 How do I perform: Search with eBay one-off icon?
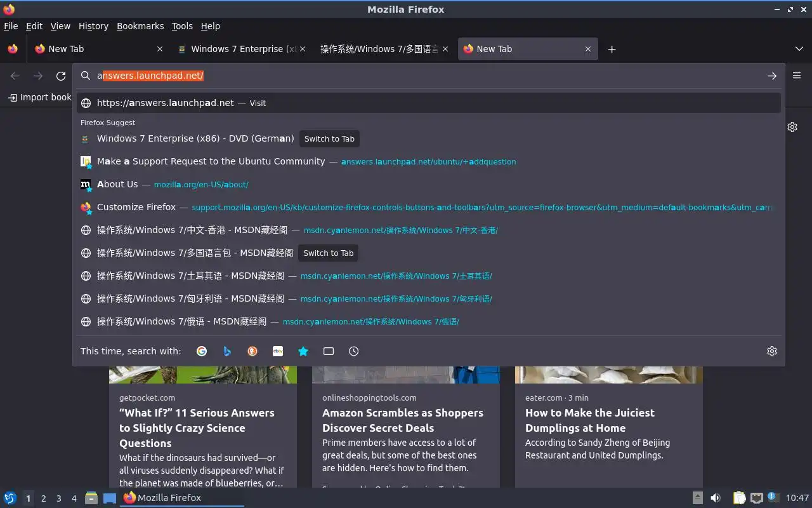278,351
